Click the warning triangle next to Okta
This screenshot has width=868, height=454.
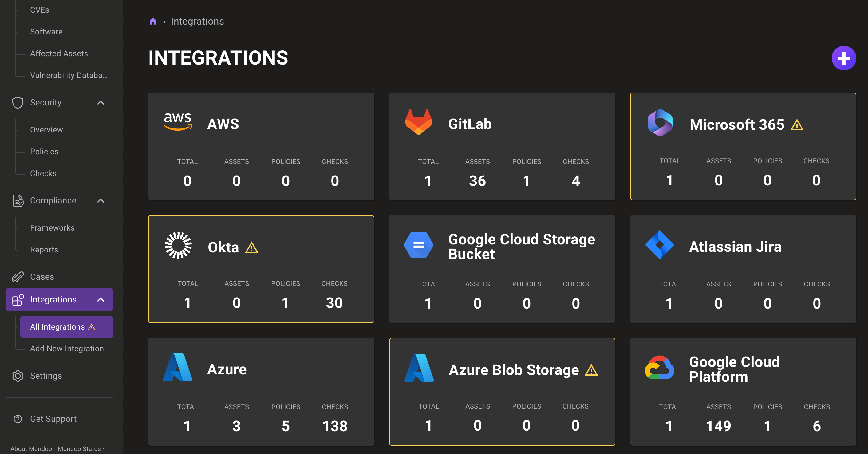coord(251,248)
